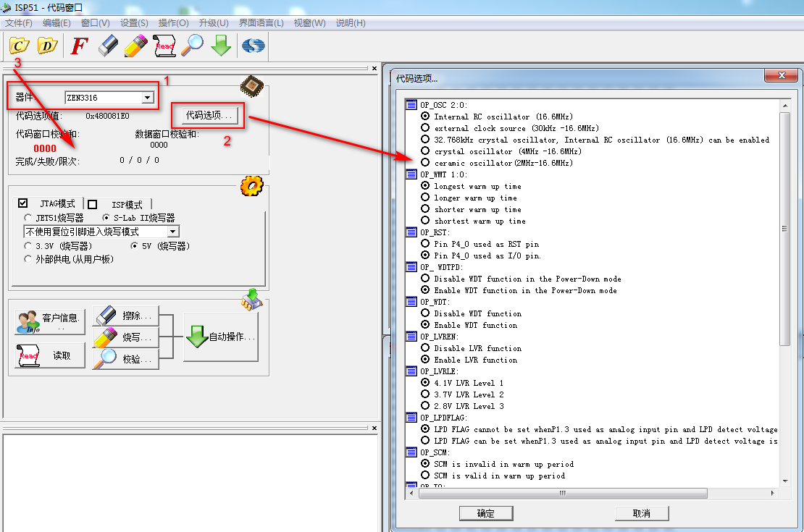804x532 pixels.
Task: Click the 读取 button
Action: tap(50, 355)
